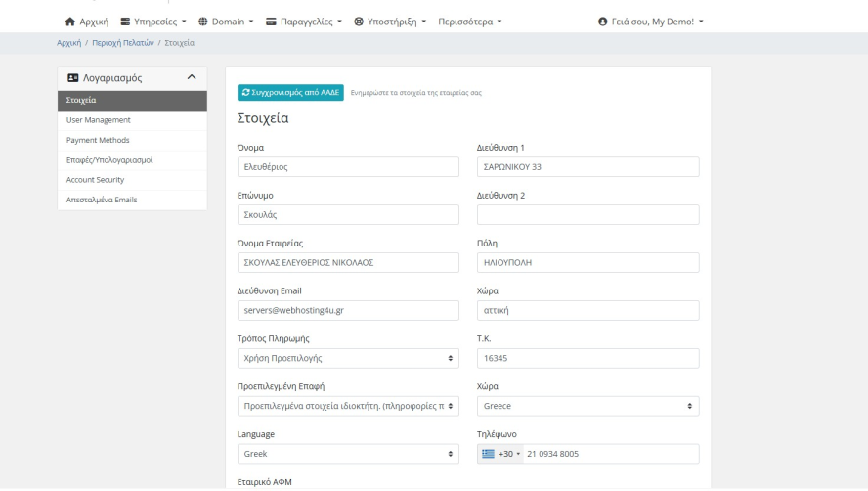The image size is (868, 491).
Task: Click the Πόλη input field
Action: click(x=587, y=263)
